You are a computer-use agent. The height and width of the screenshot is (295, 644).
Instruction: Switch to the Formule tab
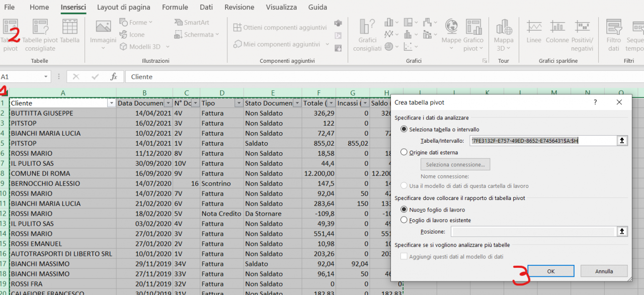coord(175,7)
